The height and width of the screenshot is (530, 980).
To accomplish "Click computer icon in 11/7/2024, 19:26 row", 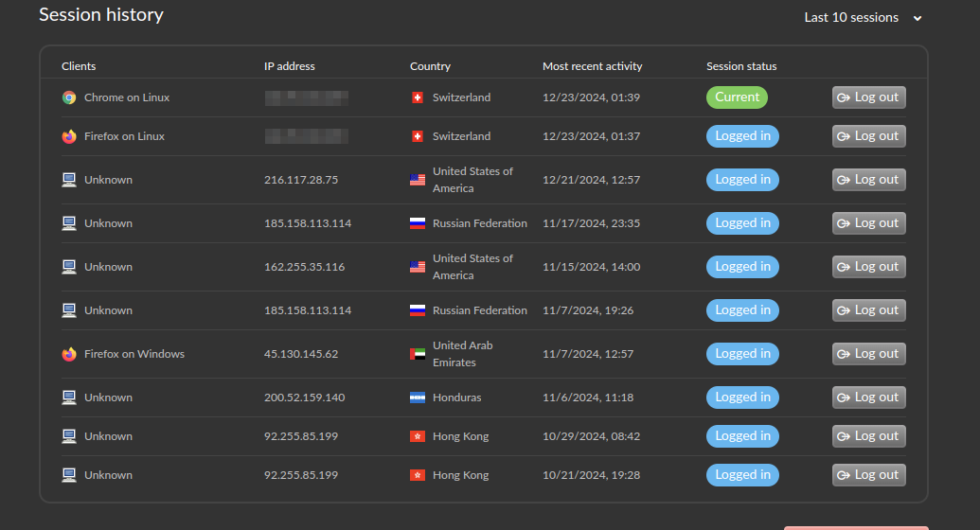I will (69, 310).
